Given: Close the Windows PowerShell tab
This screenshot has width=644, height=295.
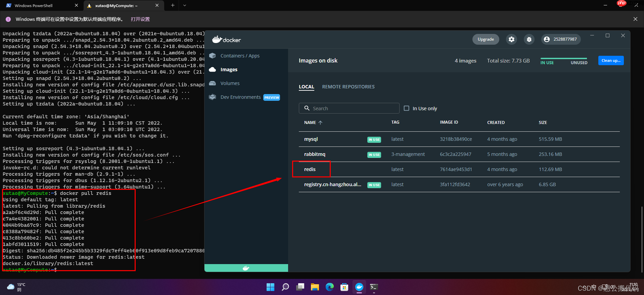Looking at the screenshot, I should pyautogui.click(x=76, y=5).
